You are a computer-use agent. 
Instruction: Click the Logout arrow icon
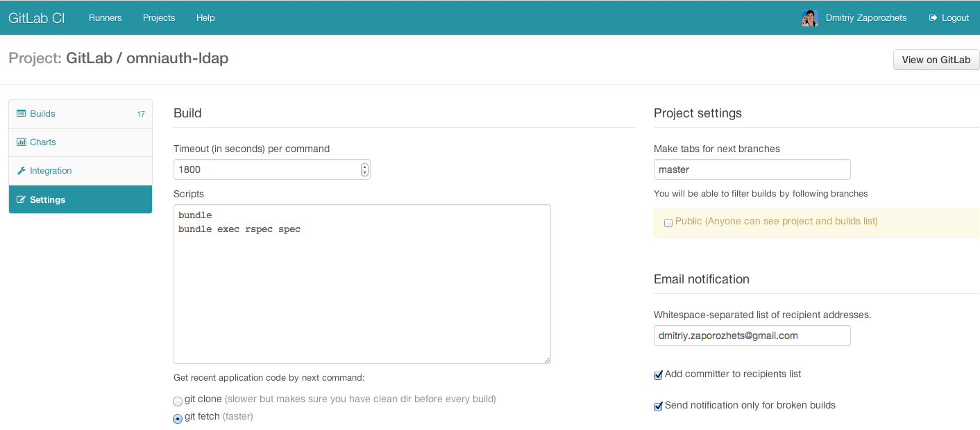point(933,18)
